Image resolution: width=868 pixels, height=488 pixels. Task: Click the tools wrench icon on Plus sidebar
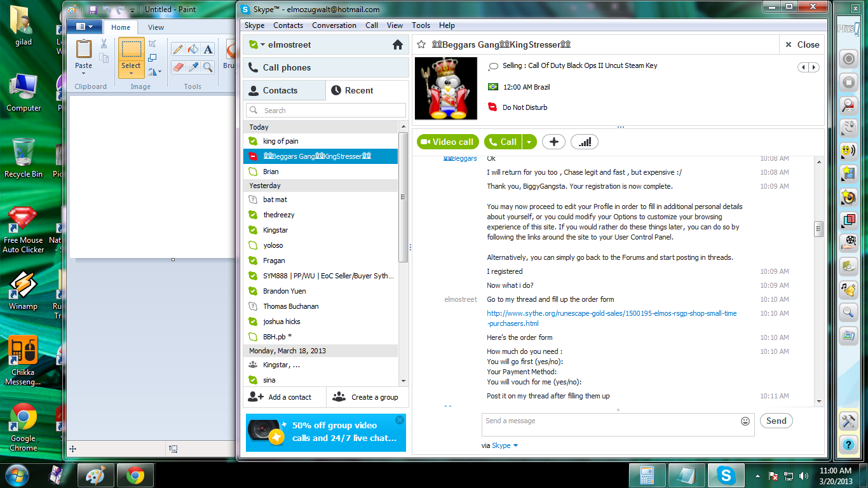click(x=848, y=421)
